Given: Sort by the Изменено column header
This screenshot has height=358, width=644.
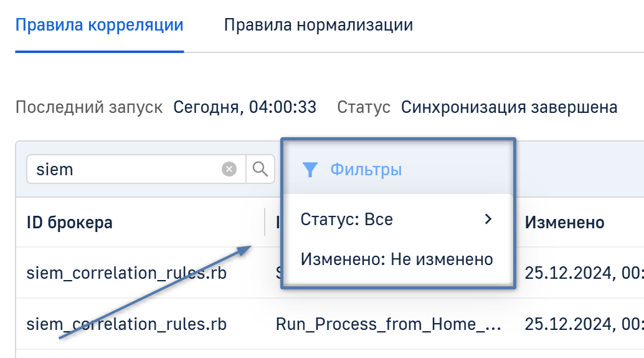Looking at the screenshot, I should pos(564,222).
